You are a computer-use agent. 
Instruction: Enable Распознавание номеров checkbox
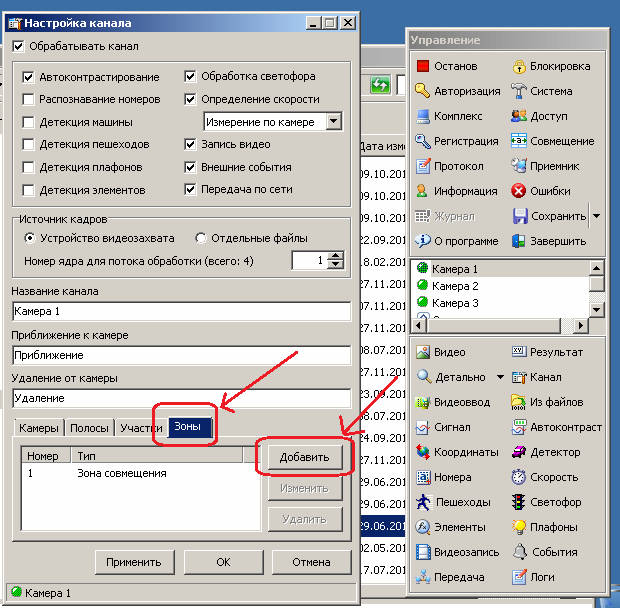29,99
